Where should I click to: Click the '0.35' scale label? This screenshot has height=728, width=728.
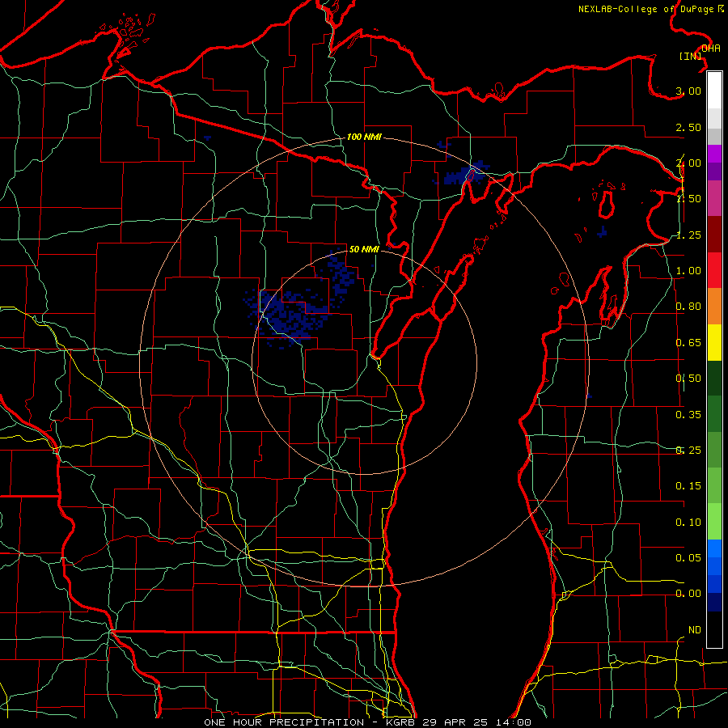pos(688,415)
